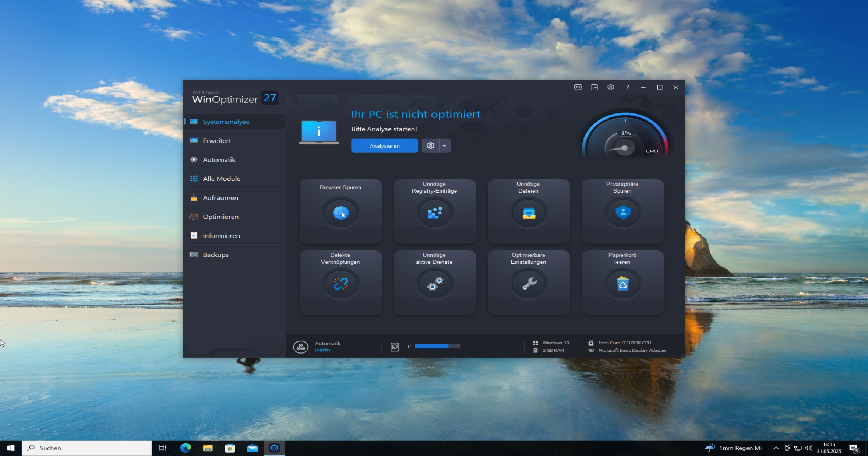This screenshot has width=868, height=456.
Task: Click the Analysieren button
Action: pos(384,146)
